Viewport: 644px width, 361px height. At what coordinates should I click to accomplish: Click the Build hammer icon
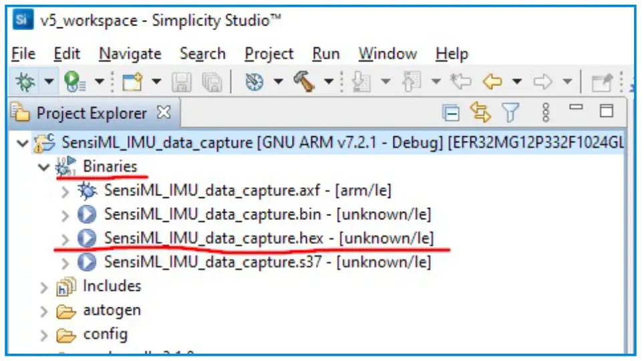click(305, 81)
